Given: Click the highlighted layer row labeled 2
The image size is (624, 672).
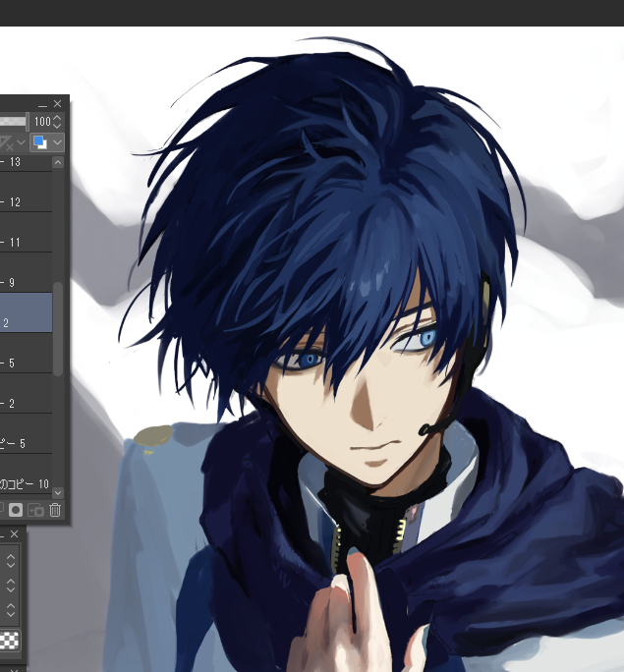Looking at the screenshot, I should (26, 312).
